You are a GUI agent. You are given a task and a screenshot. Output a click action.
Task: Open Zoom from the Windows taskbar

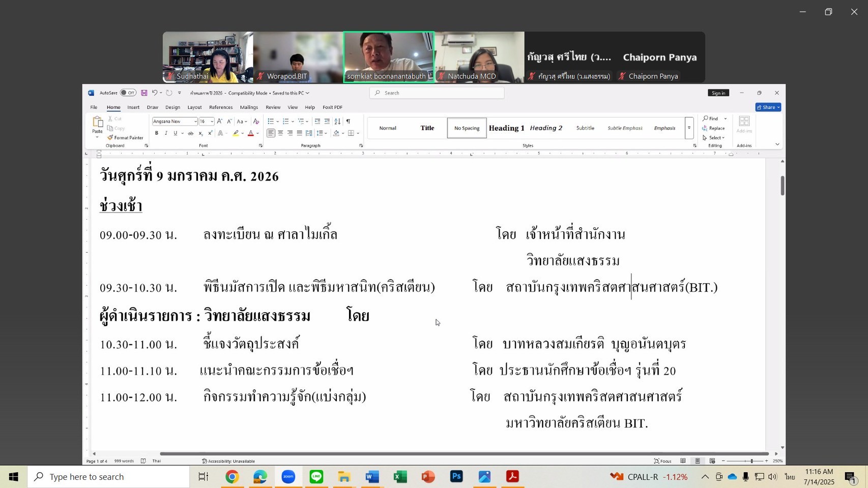288,477
